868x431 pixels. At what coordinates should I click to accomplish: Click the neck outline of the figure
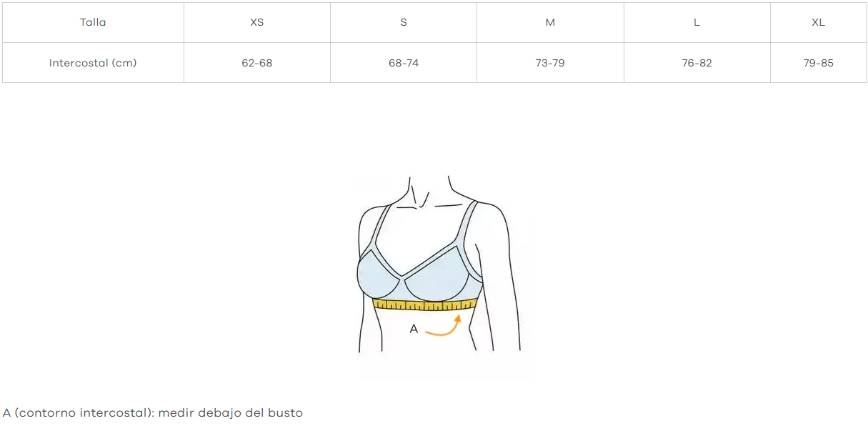429,192
